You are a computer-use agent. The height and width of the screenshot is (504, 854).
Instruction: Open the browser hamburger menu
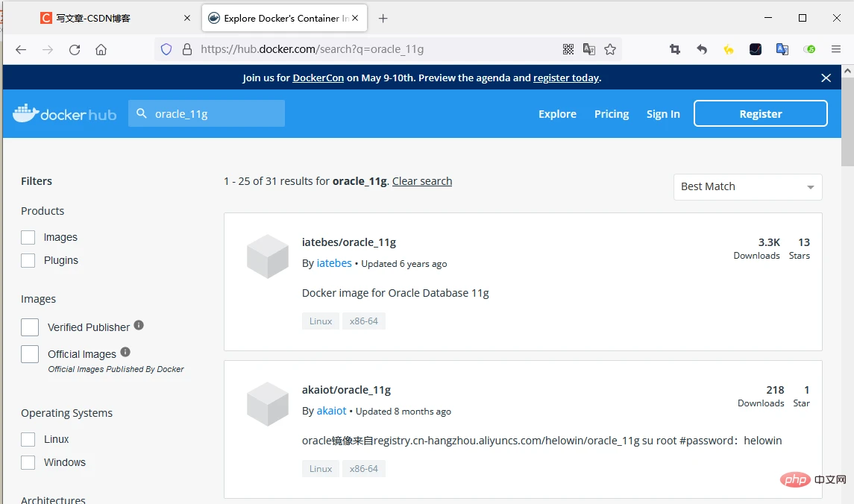[x=836, y=49]
